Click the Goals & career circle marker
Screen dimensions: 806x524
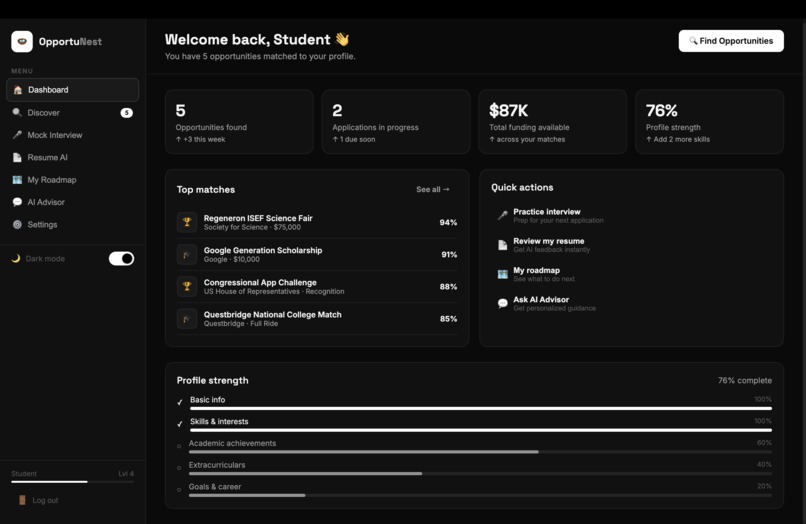179,490
